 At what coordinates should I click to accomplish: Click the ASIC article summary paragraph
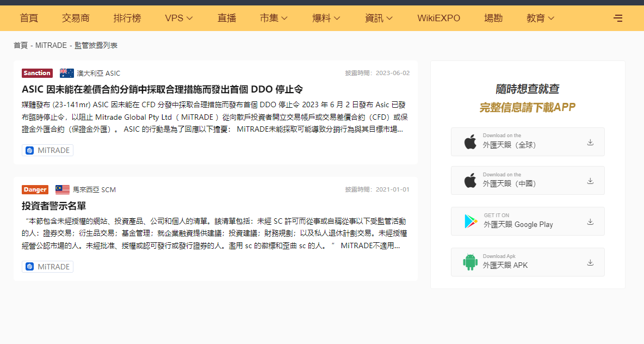coord(215,117)
